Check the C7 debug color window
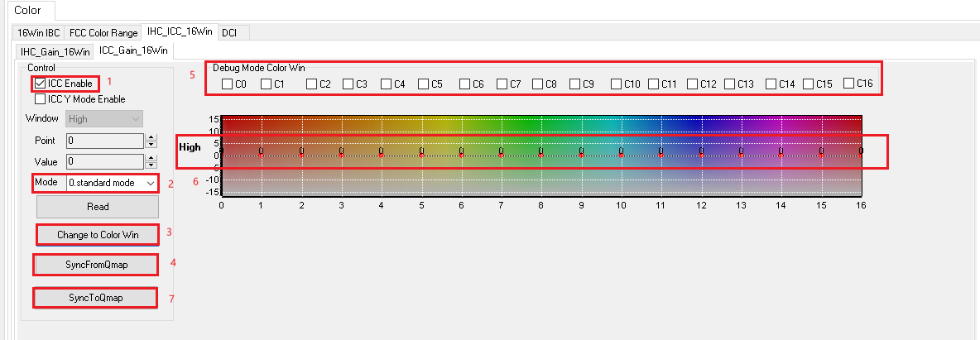Image resolution: width=980 pixels, height=340 pixels. click(x=502, y=84)
